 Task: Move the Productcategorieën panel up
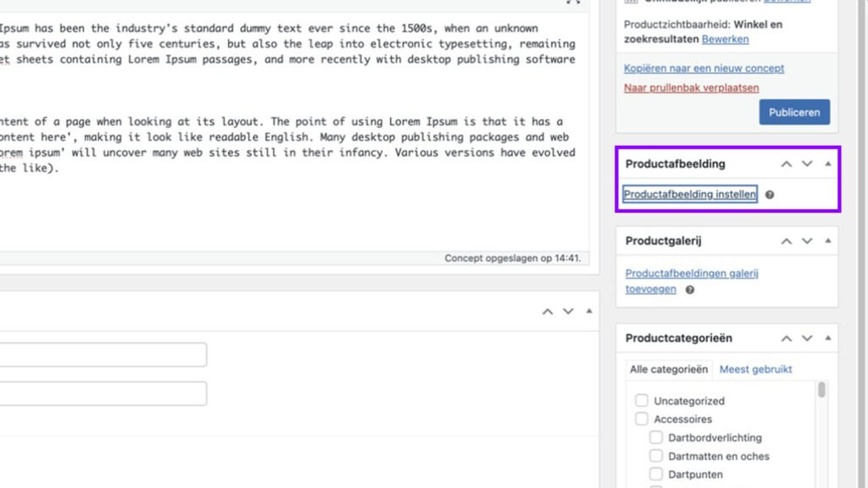[x=786, y=338]
